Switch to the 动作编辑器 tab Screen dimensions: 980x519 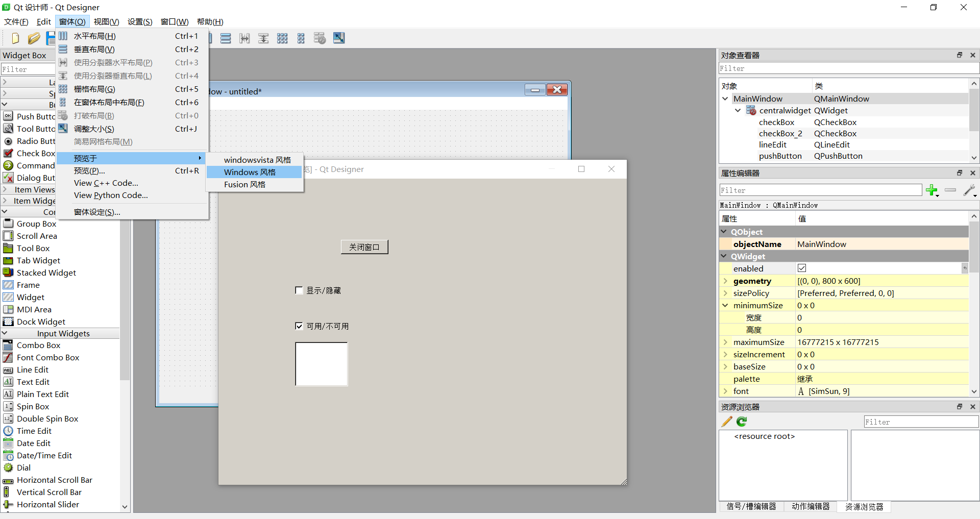(x=811, y=506)
